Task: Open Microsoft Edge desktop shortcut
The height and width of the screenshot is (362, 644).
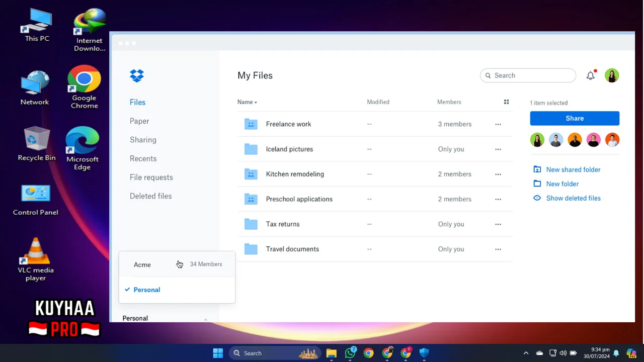Action: 83,148
